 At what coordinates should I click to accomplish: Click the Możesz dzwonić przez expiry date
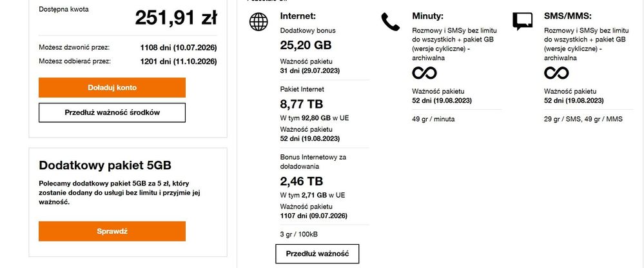pos(179,48)
